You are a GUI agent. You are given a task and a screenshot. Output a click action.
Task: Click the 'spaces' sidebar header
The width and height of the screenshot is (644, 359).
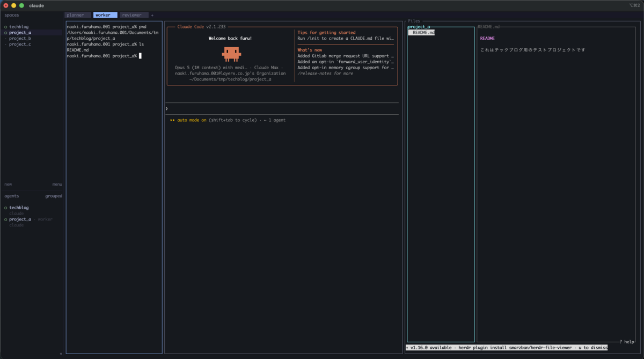click(x=12, y=15)
